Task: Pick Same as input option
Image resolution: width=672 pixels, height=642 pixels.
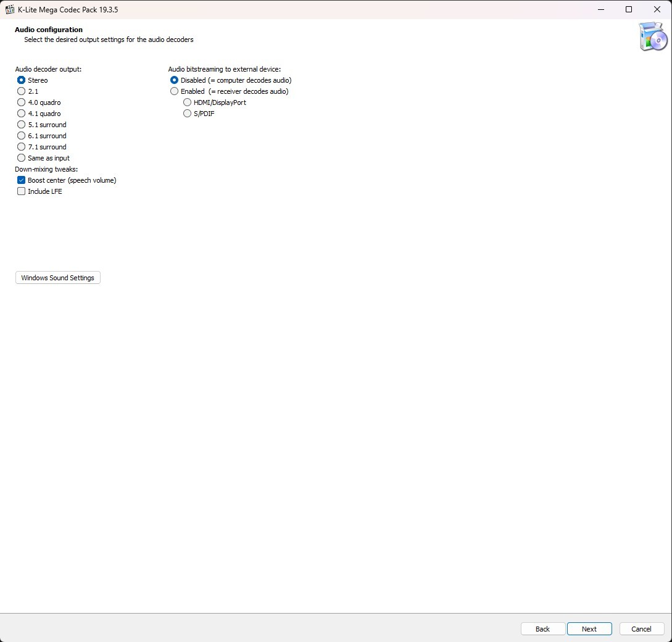Action: (x=22, y=158)
